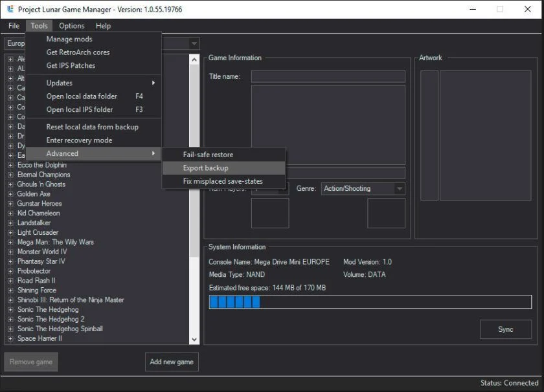Click the Status: Connected text
Viewport: 544px width, 392px height.
(x=509, y=383)
